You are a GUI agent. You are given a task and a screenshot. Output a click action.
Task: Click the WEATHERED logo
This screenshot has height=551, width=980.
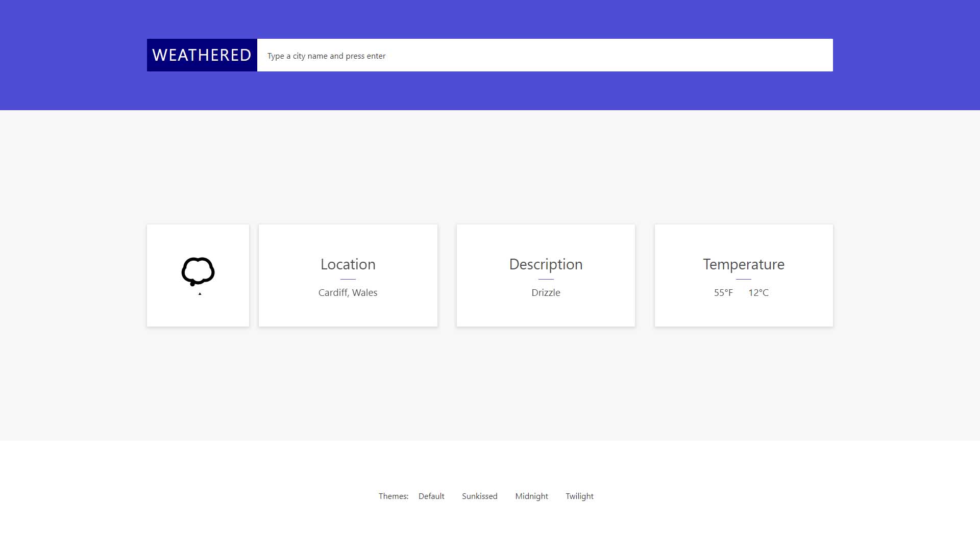point(202,55)
